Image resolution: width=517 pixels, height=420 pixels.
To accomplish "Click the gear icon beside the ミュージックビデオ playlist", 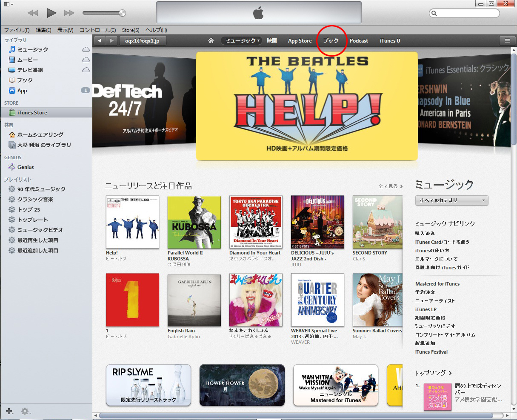I will pos(12,230).
